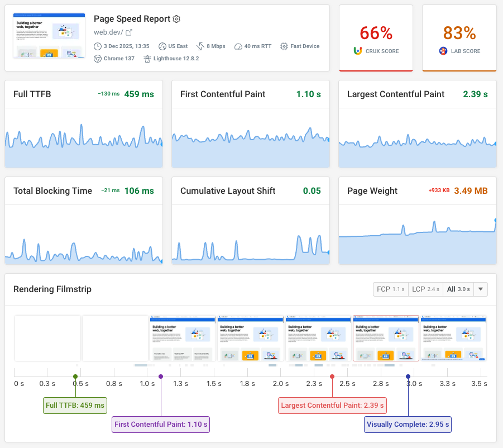503x448 pixels.
Task: Click the Visually Complete marker dot
Action: [x=408, y=376]
